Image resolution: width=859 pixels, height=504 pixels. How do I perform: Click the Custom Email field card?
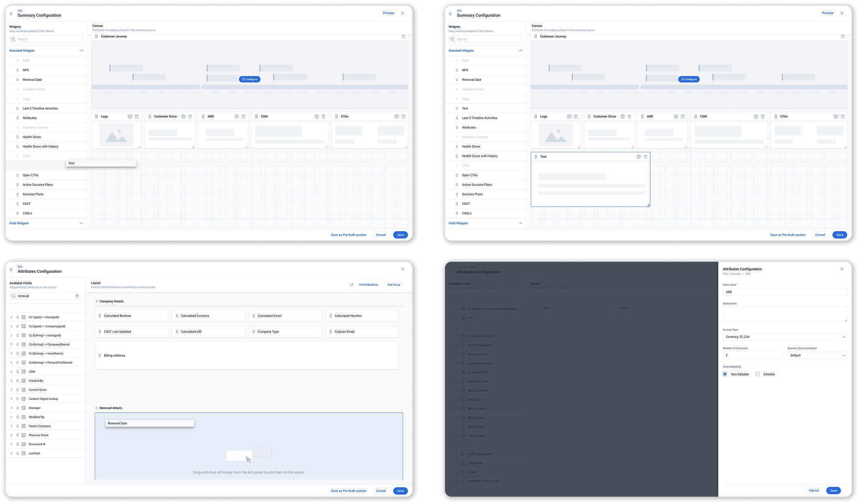click(362, 332)
